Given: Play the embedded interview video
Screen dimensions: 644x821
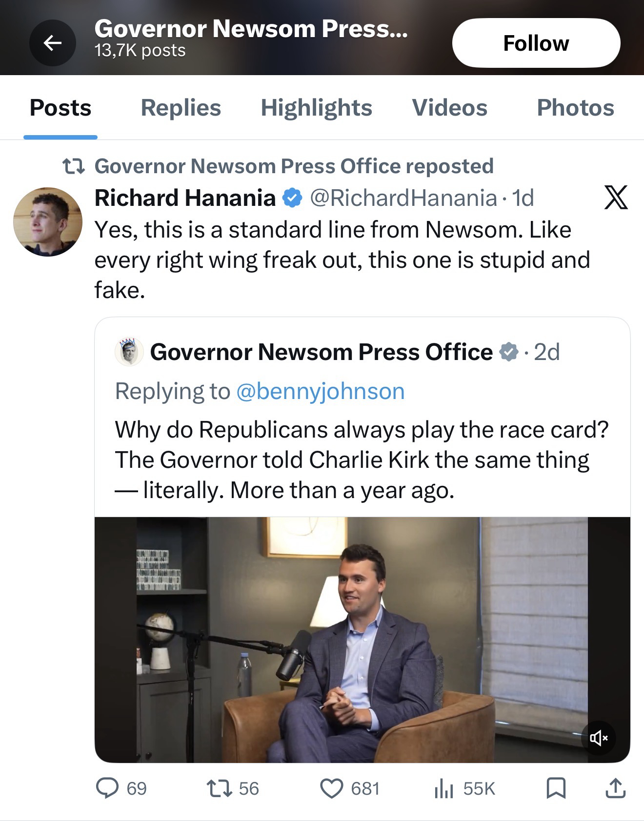Looking at the screenshot, I should 362,639.
